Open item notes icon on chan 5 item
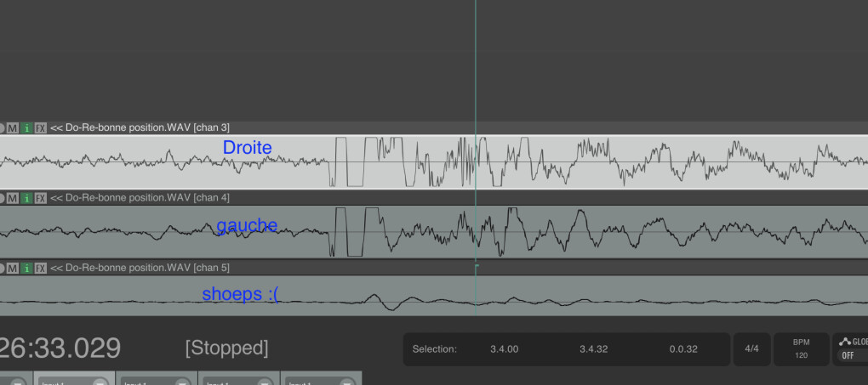868x385 pixels. coord(26,268)
